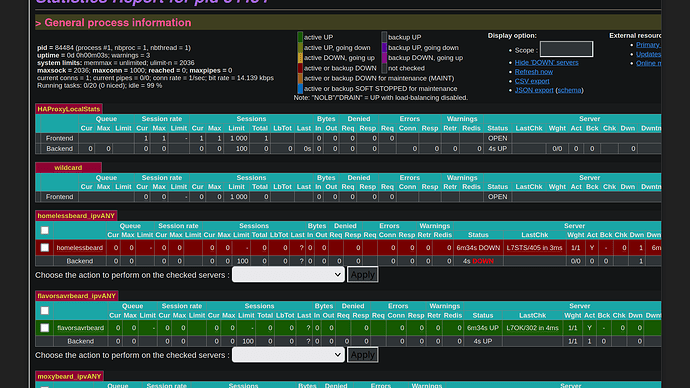Image resolution: width=690 pixels, height=388 pixels.
Task: Click Apply button under homelessbeard table
Action: tap(363, 275)
